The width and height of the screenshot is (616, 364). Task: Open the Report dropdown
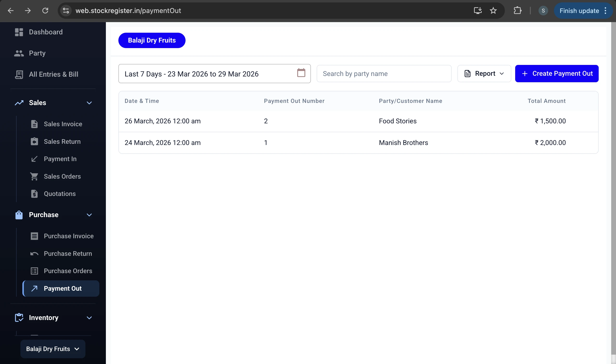click(x=484, y=73)
